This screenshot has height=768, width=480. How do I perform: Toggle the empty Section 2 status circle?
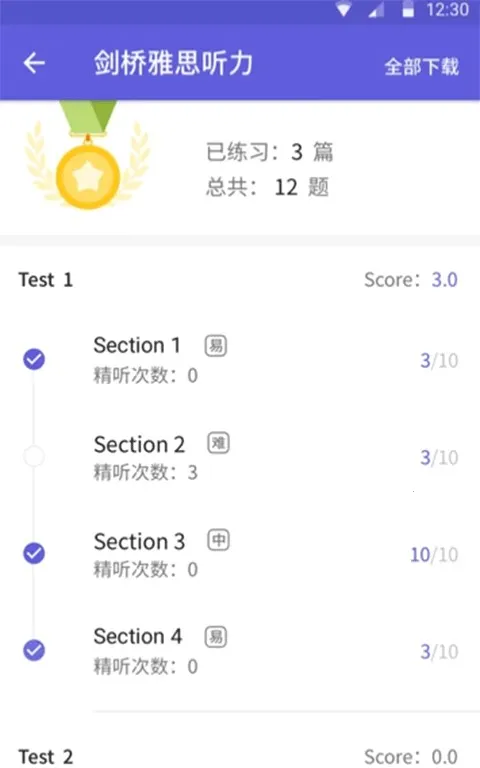(34, 456)
